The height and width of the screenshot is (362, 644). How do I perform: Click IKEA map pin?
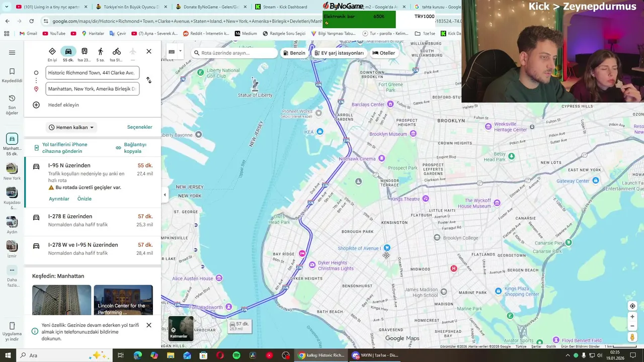click(319, 132)
